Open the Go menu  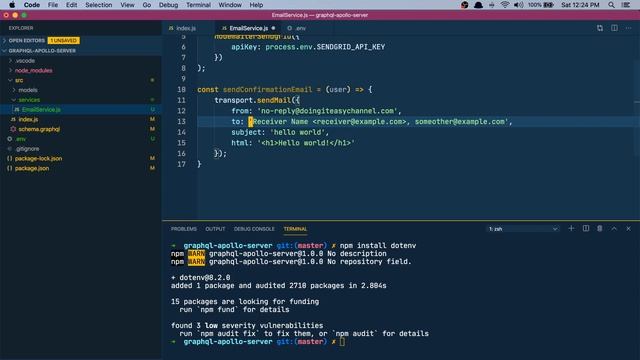point(147,5)
